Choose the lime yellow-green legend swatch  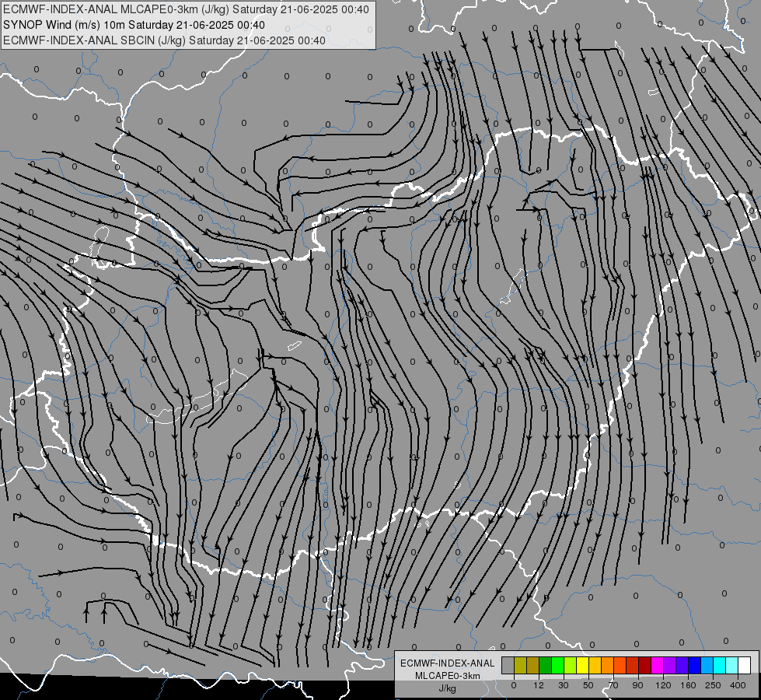(x=571, y=665)
